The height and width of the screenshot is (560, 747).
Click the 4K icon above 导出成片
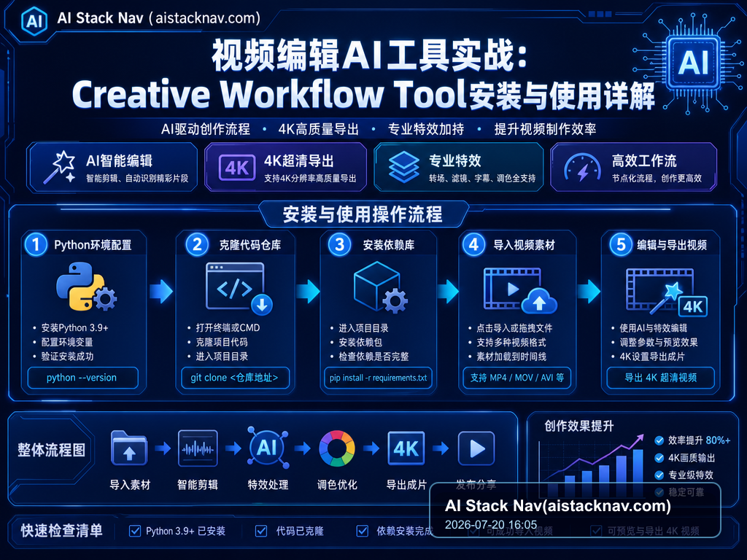(406, 448)
